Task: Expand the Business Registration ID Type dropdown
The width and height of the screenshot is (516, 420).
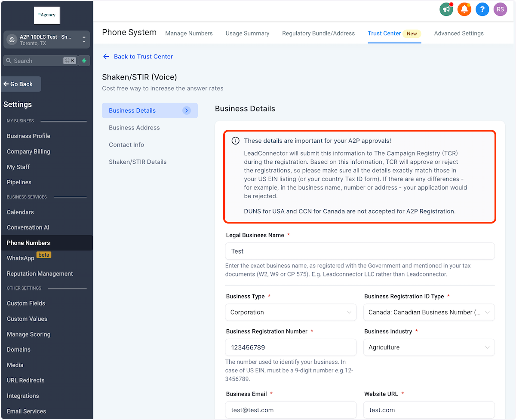Action: click(x=429, y=313)
